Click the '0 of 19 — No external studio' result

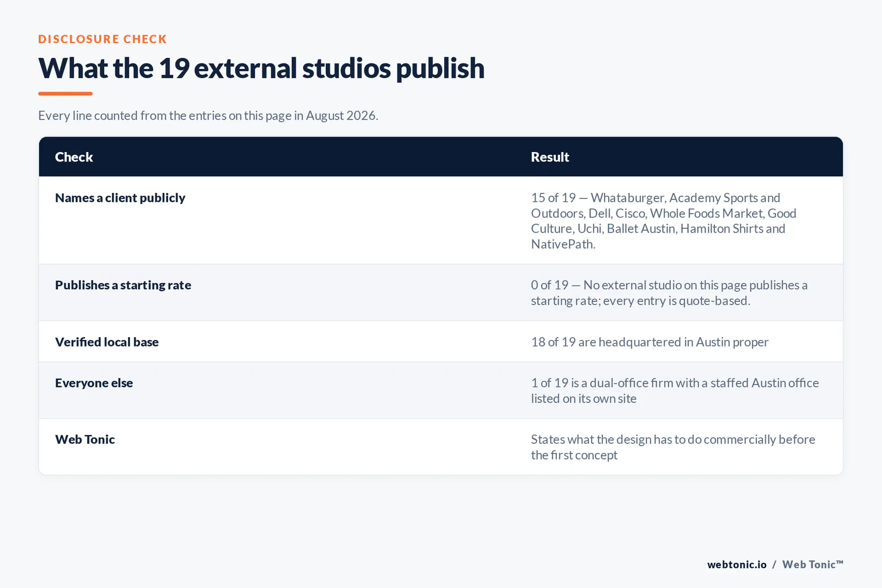pyautogui.click(x=669, y=293)
